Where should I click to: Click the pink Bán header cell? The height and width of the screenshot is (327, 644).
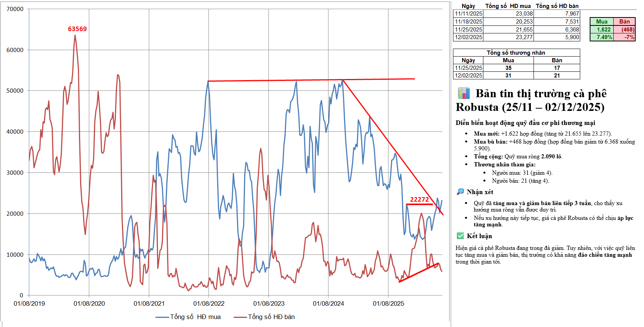(x=624, y=22)
